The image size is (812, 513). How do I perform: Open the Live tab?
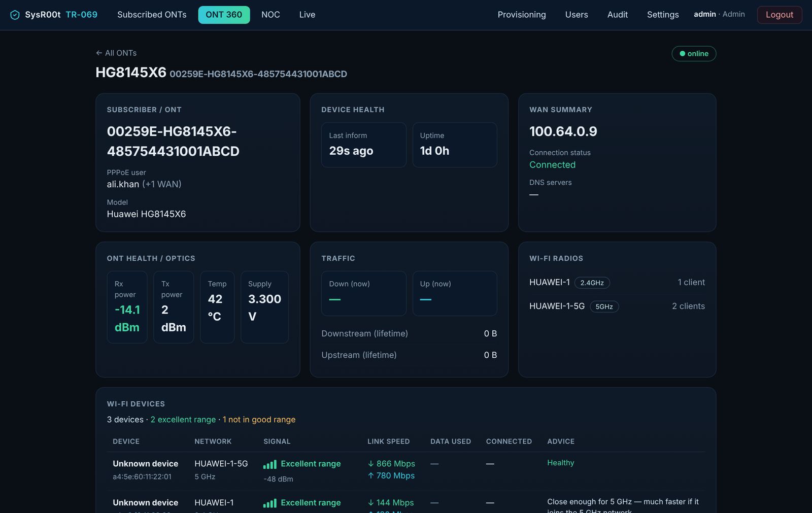tap(307, 15)
